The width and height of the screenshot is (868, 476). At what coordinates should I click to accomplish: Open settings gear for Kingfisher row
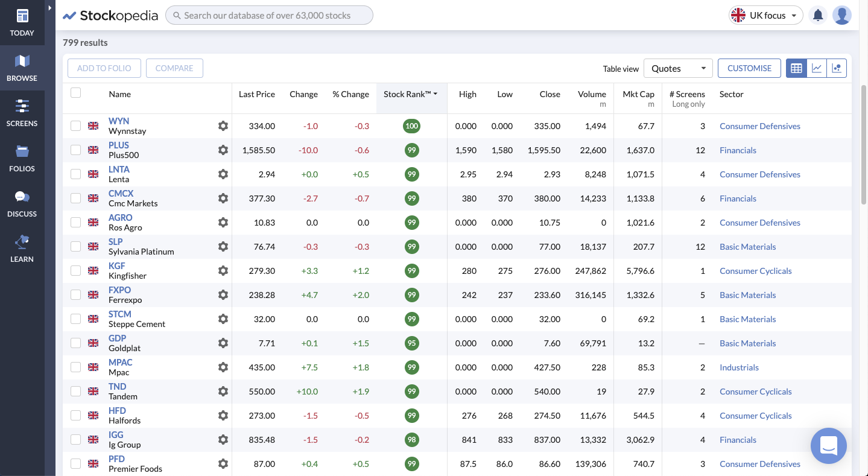tap(223, 271)
